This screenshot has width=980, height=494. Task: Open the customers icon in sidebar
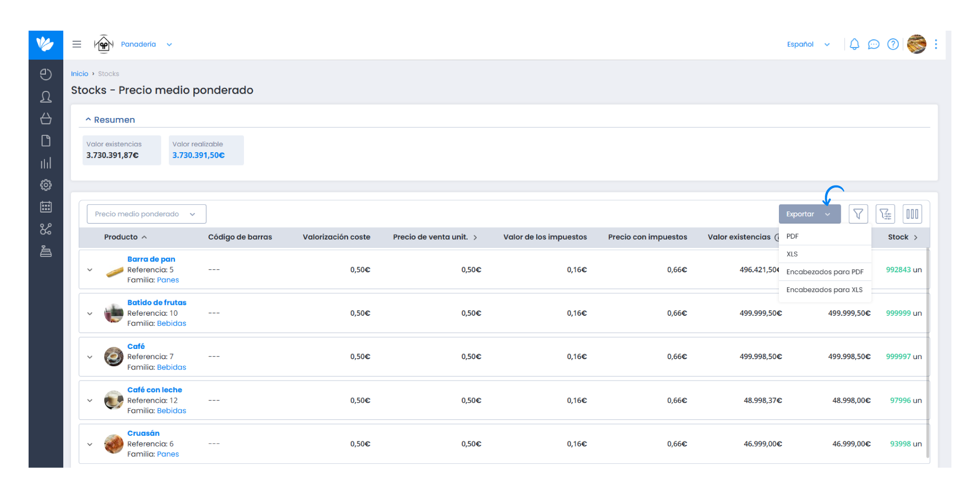pyautogui.click(x=46, y=97)
